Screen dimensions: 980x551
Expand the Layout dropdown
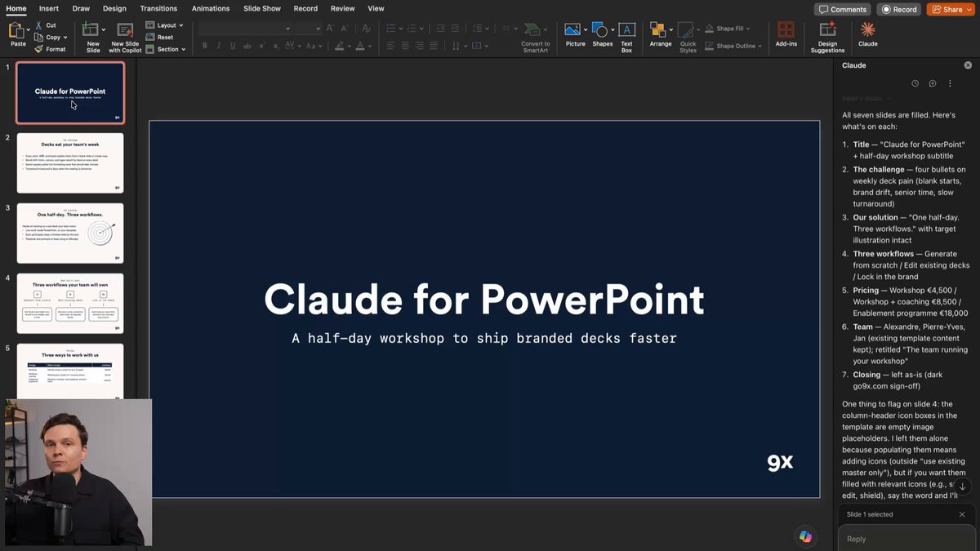point(165,25)
